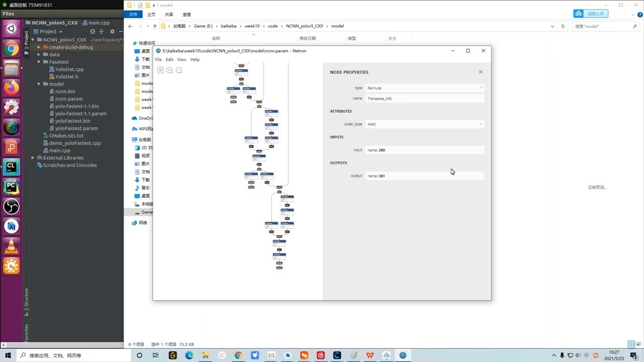644x362 pixels.
Task: Collapse the model folder in project tree
Action: (x=39, y=84)
